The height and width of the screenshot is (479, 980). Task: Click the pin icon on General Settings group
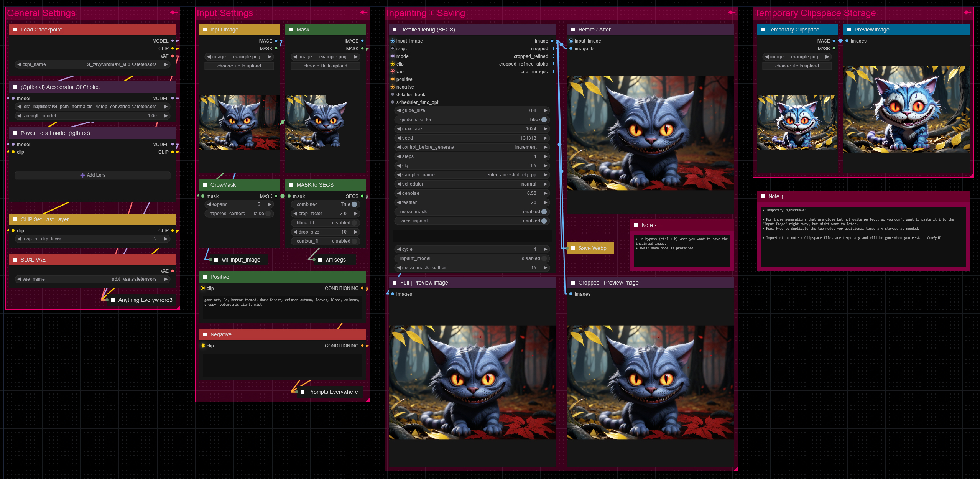click(x=174, y=12)
